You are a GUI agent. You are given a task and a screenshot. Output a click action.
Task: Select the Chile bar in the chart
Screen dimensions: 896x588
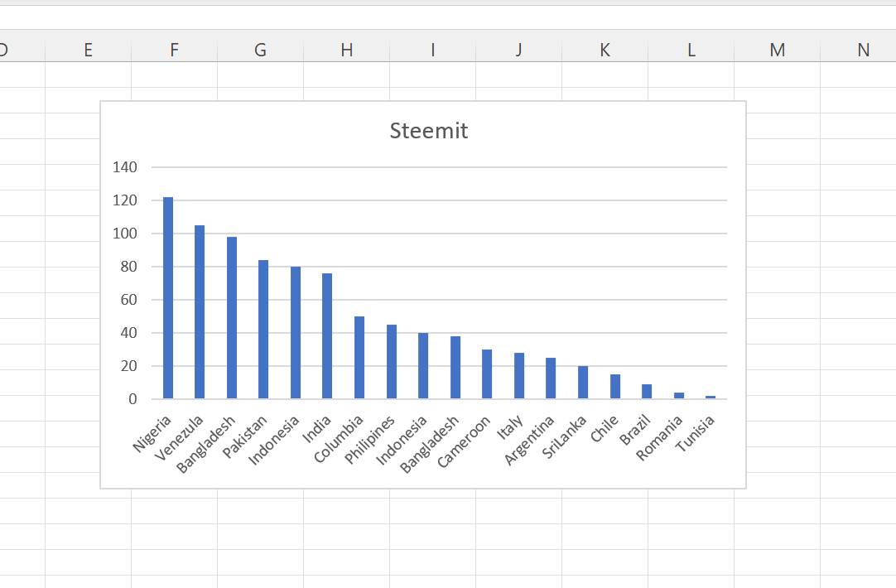point(614,386)
